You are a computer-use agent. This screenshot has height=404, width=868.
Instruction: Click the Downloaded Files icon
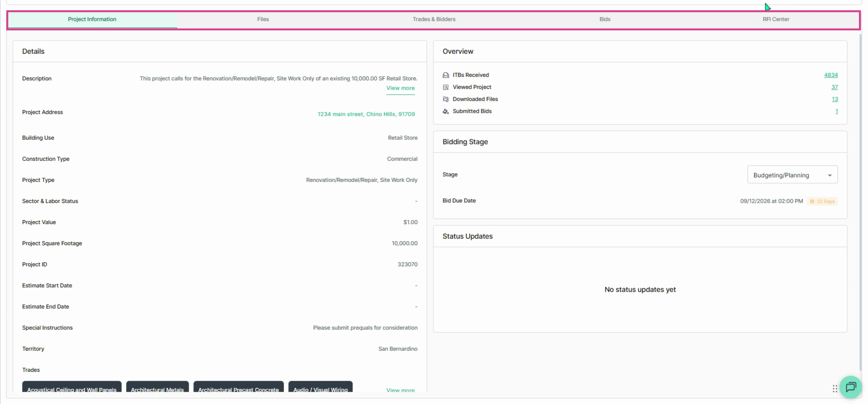(446, 99)
